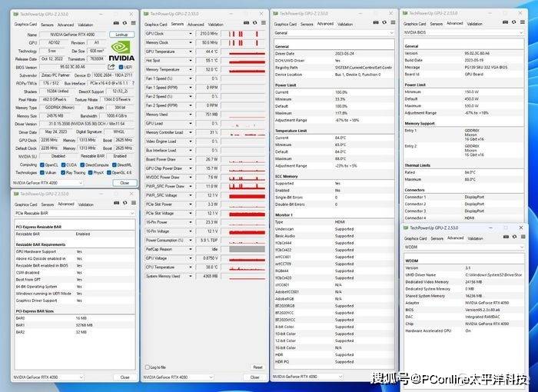Click GPU-Z title bar icon of WDDM window
This screenshot has height=392, width=538.
pyautogui.click(x=406, y=228)
